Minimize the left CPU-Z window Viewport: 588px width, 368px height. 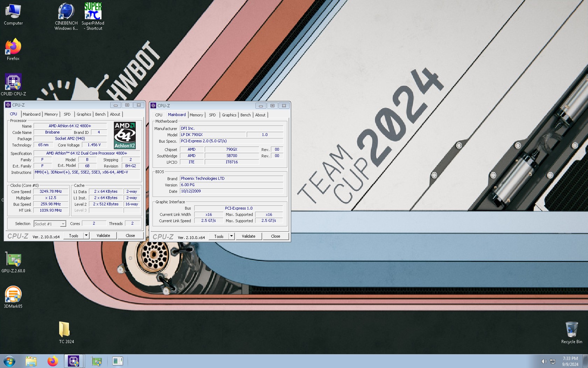115,105
